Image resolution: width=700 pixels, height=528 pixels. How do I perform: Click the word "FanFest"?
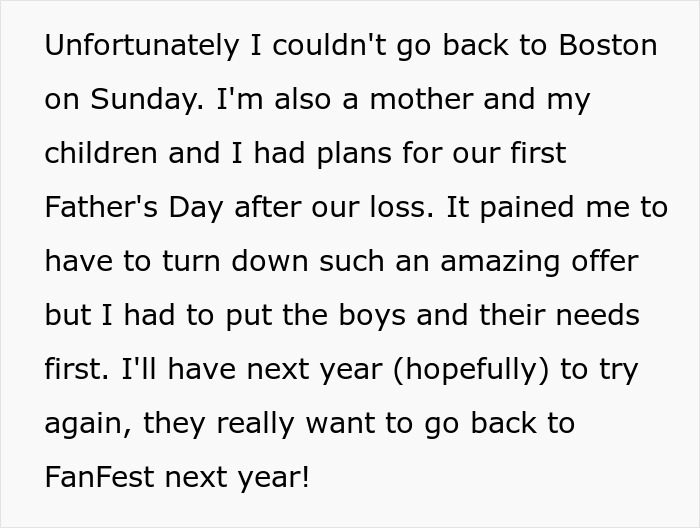[x=98, y=478]
